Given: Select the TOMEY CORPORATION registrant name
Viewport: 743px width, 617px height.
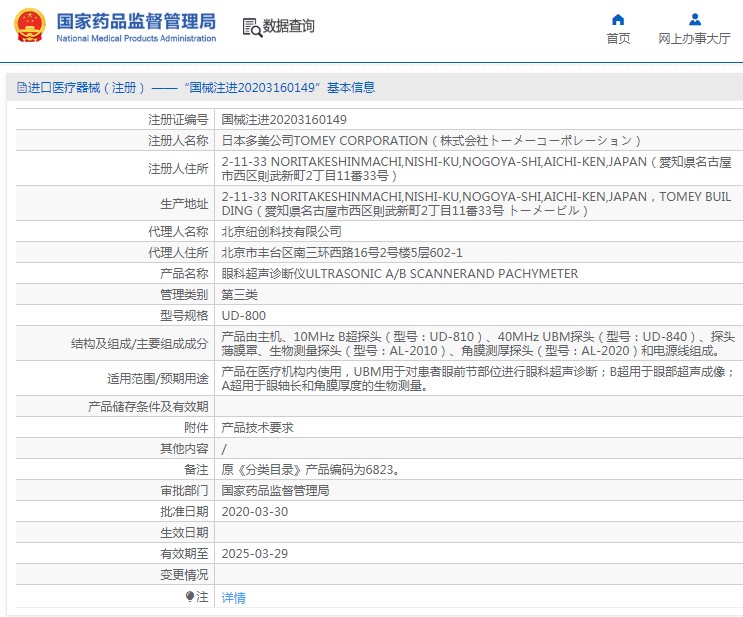Looking at the screenshot, I should pos(431,141).
